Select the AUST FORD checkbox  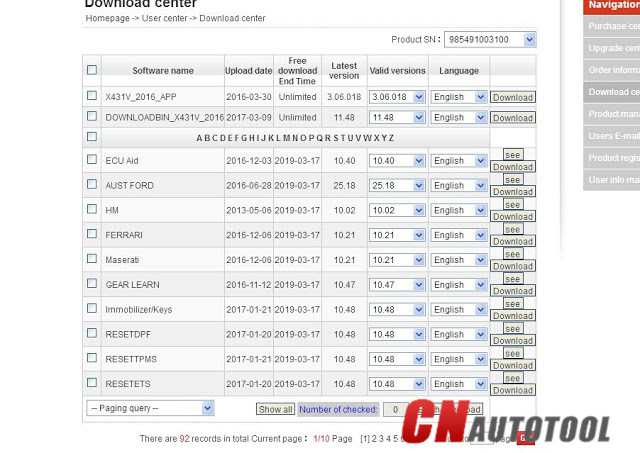(92, 184)
